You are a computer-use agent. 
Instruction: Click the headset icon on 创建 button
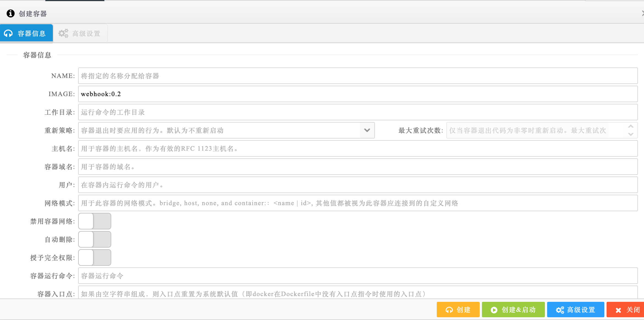tap(449, 310)
